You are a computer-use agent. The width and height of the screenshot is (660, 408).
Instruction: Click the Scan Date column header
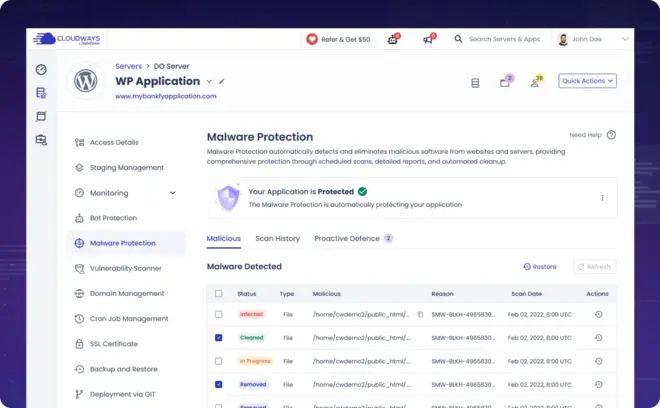(x=527, y=294)
